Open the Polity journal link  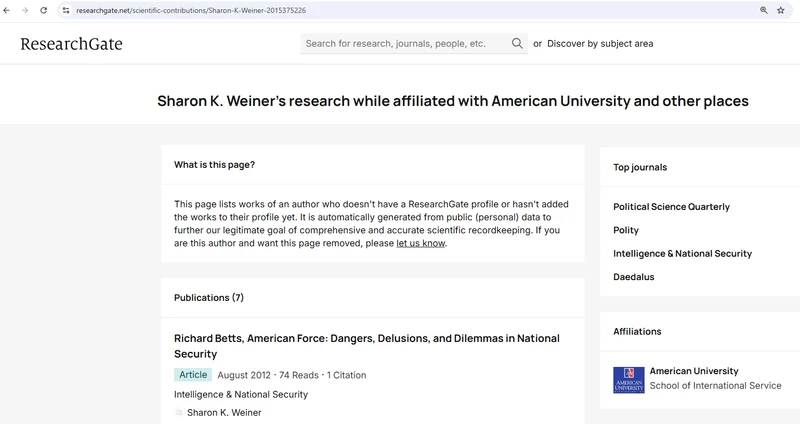pos(626,230)
